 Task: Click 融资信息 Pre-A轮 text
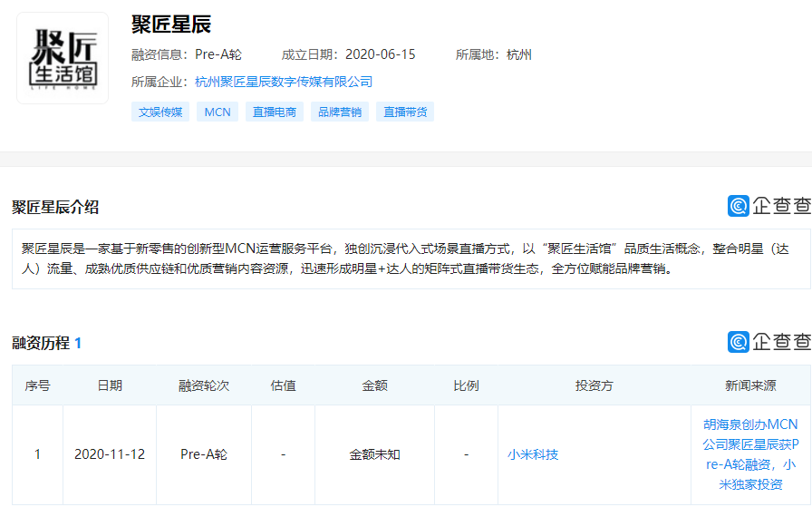187,54
